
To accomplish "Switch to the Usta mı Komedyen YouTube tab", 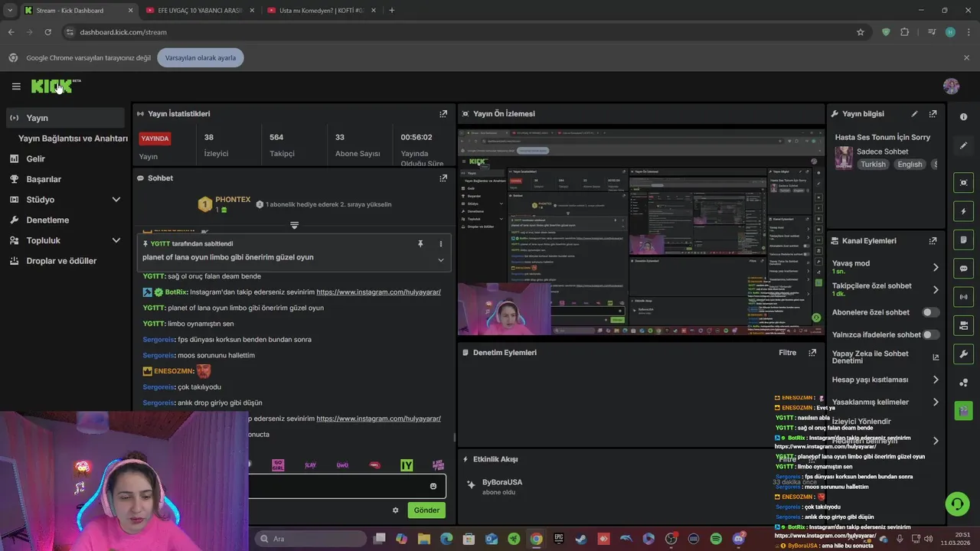I will pos(322,10).
